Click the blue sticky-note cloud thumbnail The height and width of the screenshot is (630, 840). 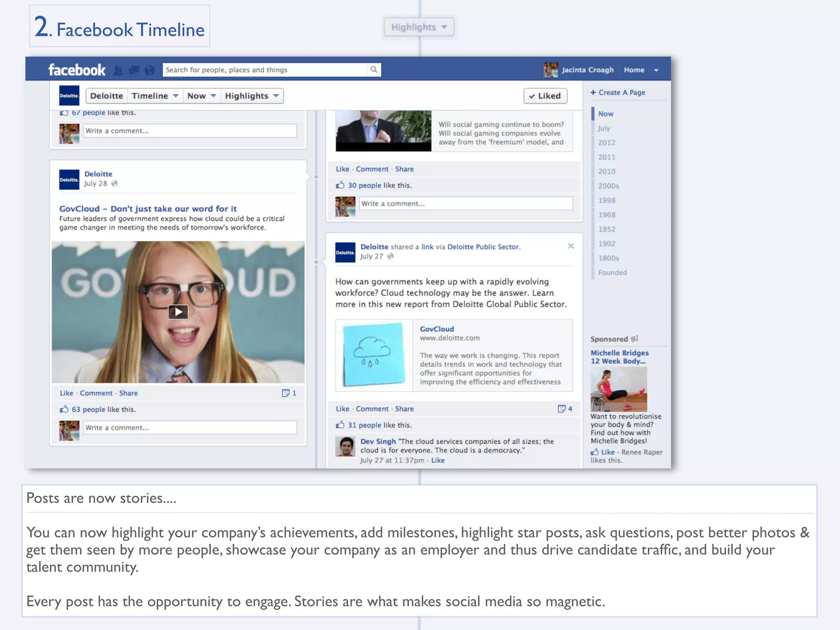tap(374, 355)
